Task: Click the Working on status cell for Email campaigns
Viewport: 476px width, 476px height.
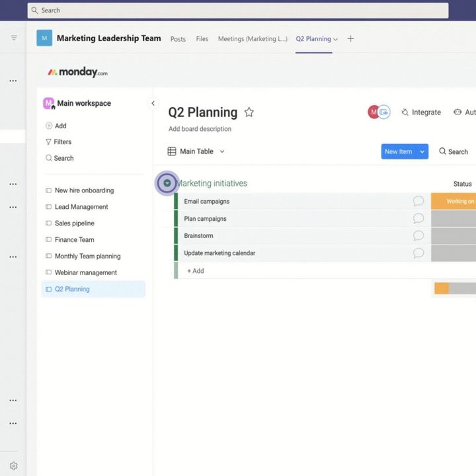Action: pos(454,201)
